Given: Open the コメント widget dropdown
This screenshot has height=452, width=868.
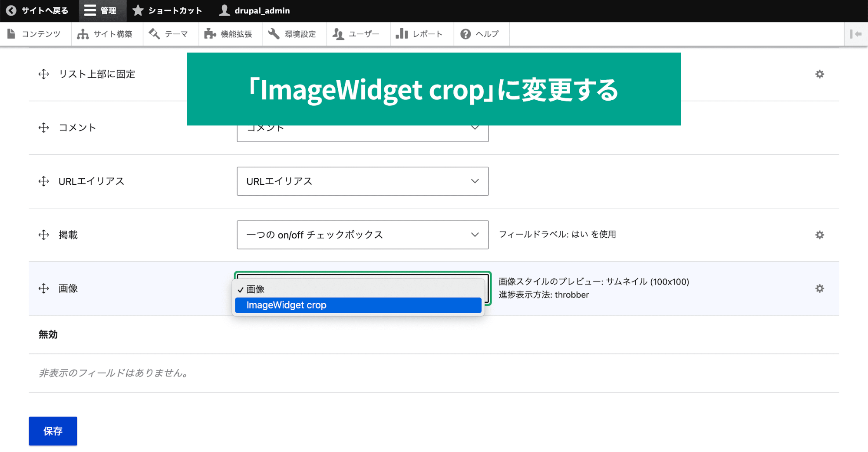Looking at the screenshot, I should (363, 133).
